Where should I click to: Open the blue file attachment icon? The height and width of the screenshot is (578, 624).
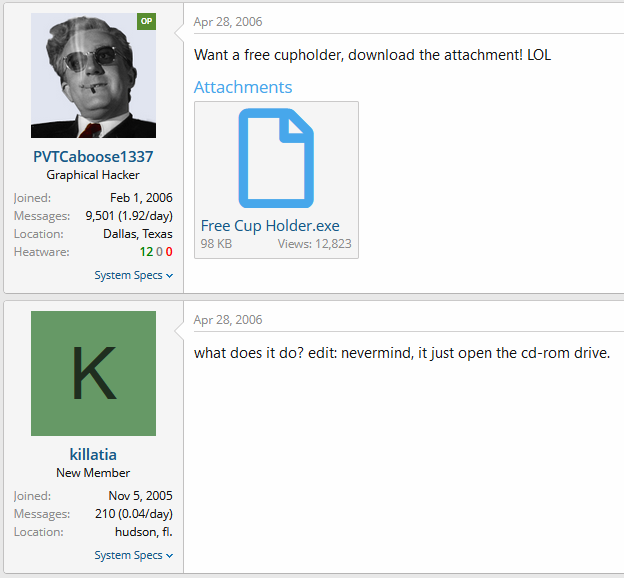(x=276, y=158)
